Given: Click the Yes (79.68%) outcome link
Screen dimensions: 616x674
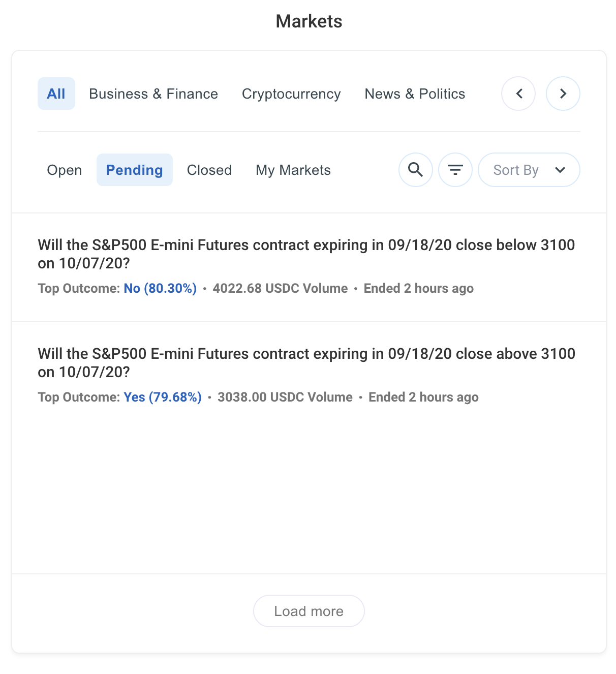Looking at the screenshot, I should [x=162, y=397].
